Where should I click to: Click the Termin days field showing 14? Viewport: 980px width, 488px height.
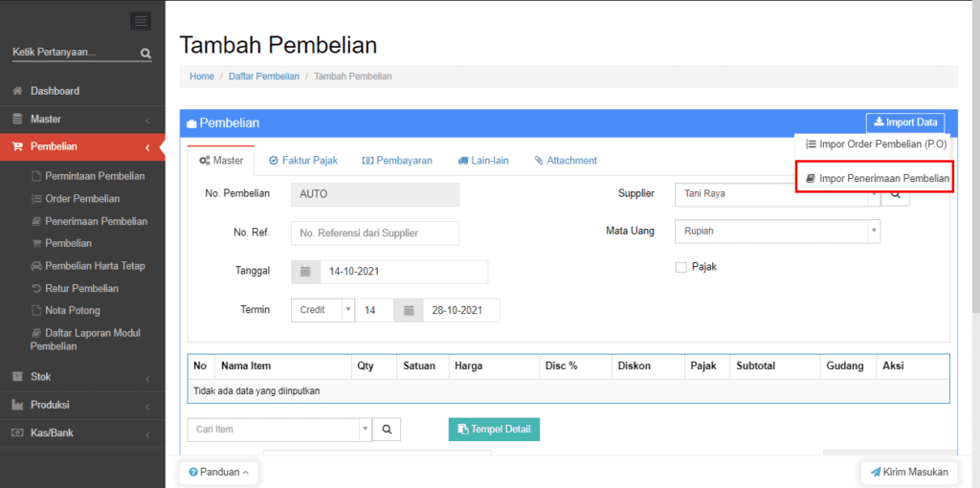point(374,310)
